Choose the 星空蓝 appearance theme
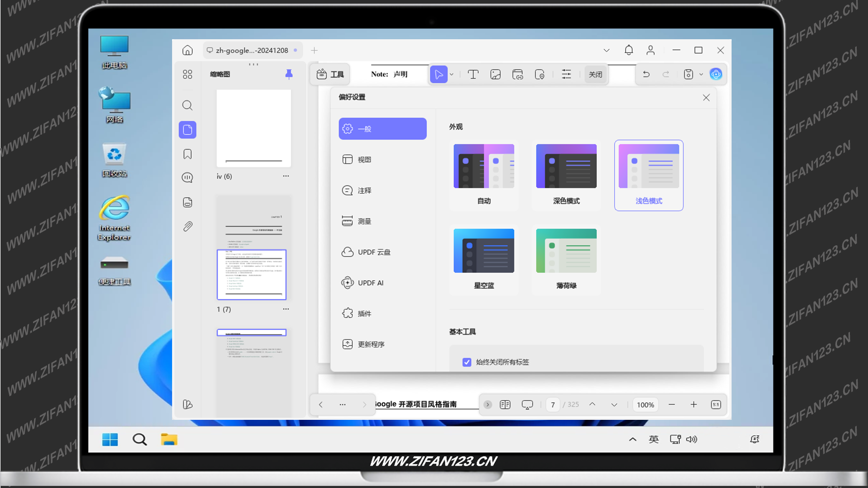The image size is (868, 488). 484,259
